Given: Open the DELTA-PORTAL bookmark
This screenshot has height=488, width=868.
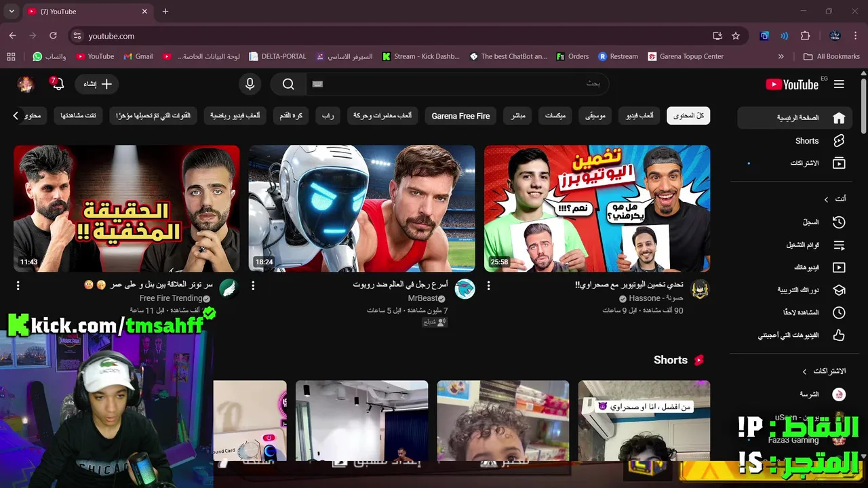Looking at the screenshot, I should click(278, 56).
